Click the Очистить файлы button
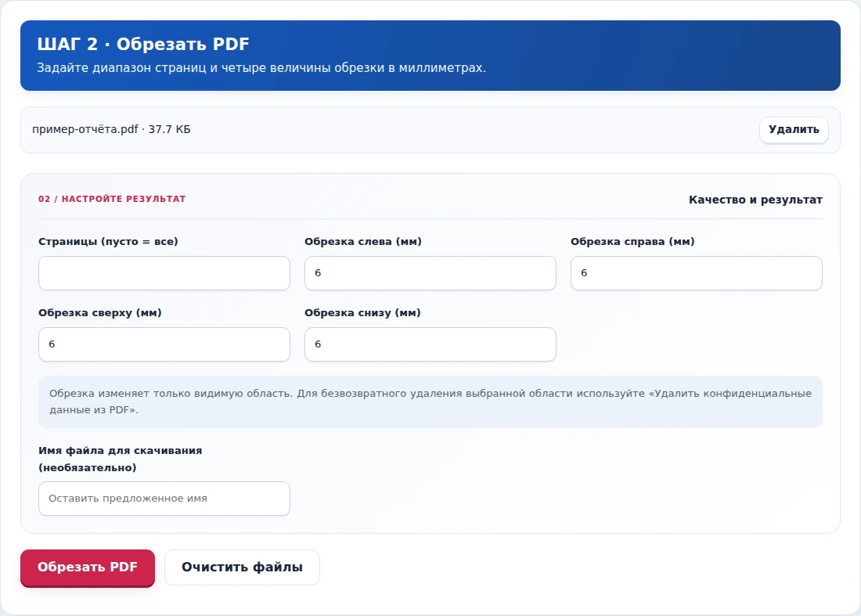 (242, 567)
